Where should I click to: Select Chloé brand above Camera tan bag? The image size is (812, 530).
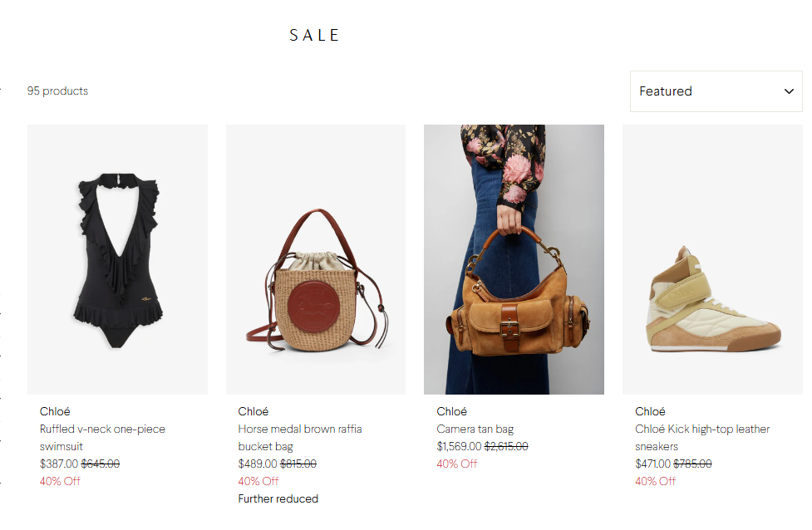click(451, 411)
